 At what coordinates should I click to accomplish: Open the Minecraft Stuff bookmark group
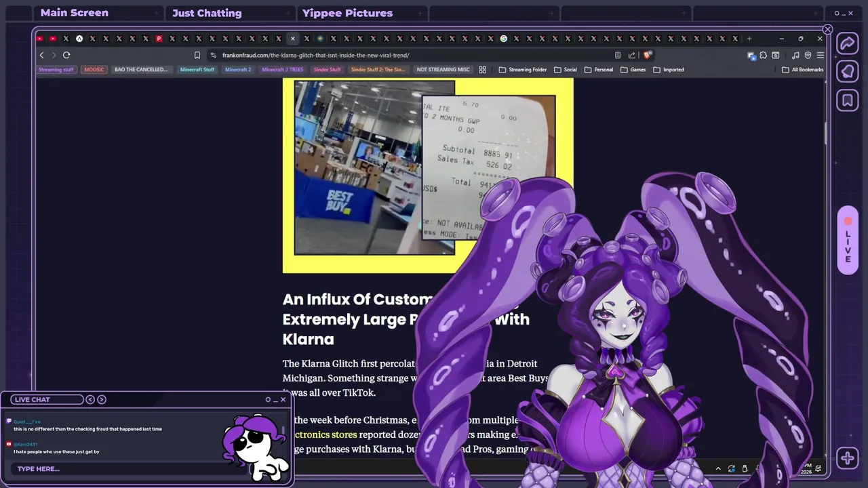coord(197,69)
